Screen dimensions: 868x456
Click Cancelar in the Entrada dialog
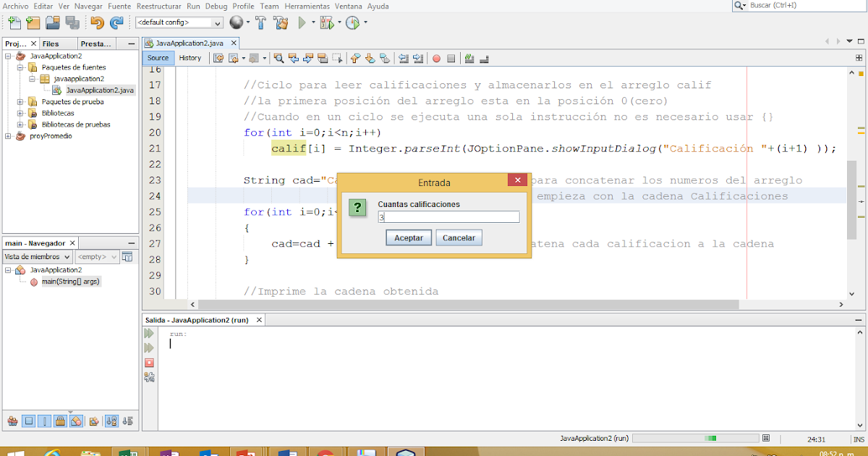coord(460,237)
